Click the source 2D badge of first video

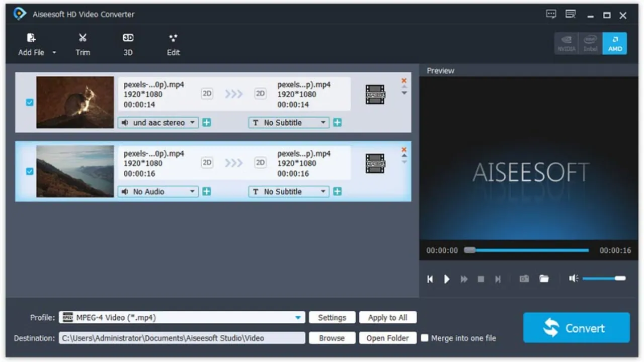click(x=207, y=94)
